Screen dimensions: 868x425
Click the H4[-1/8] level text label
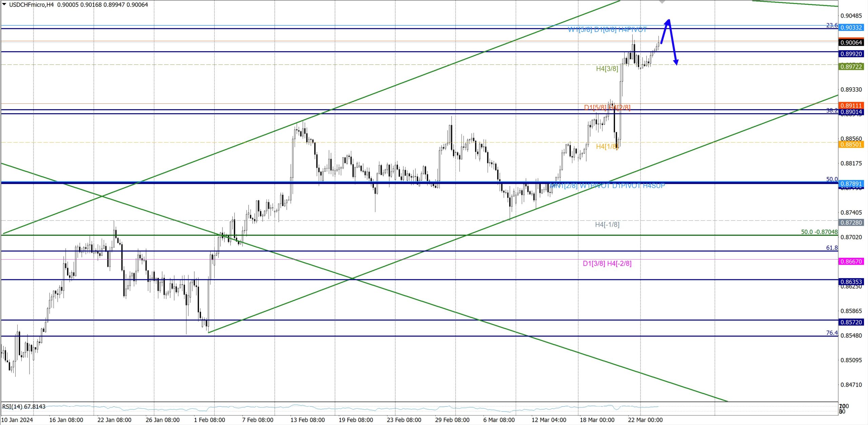[607, 224]
